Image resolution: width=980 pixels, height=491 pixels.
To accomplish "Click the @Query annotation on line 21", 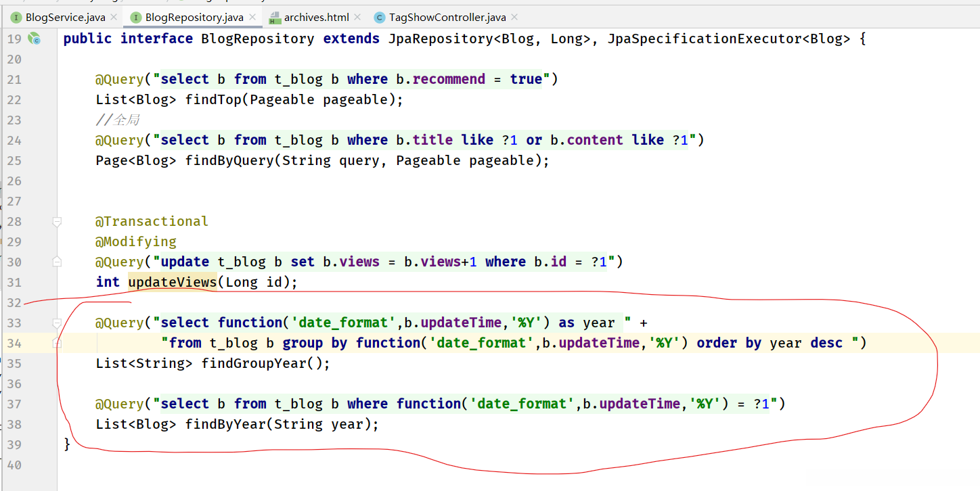I will (120, 79).
